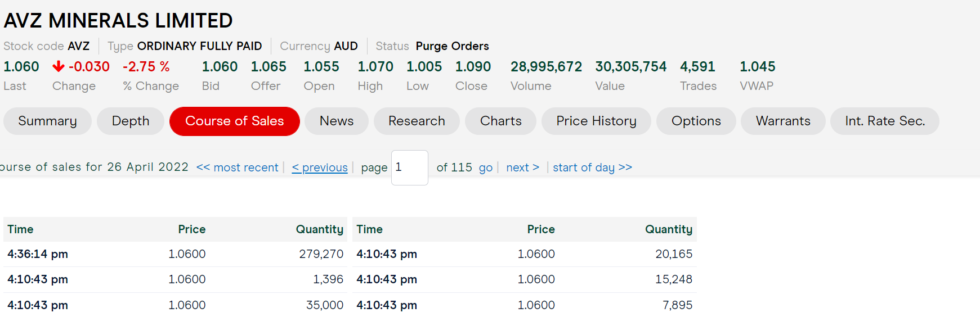Click the Trades count 4,591
980x317 pixels.
[697, 66]
